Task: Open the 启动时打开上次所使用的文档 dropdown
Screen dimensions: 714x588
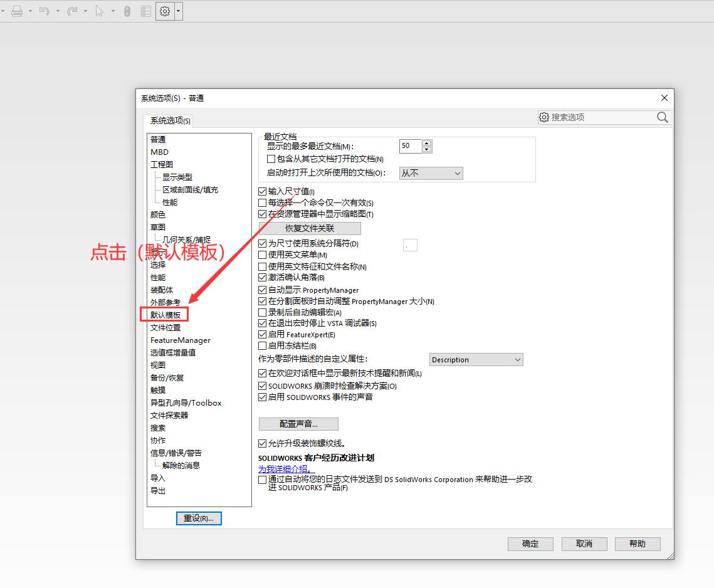Action: [x=431, y=173]
